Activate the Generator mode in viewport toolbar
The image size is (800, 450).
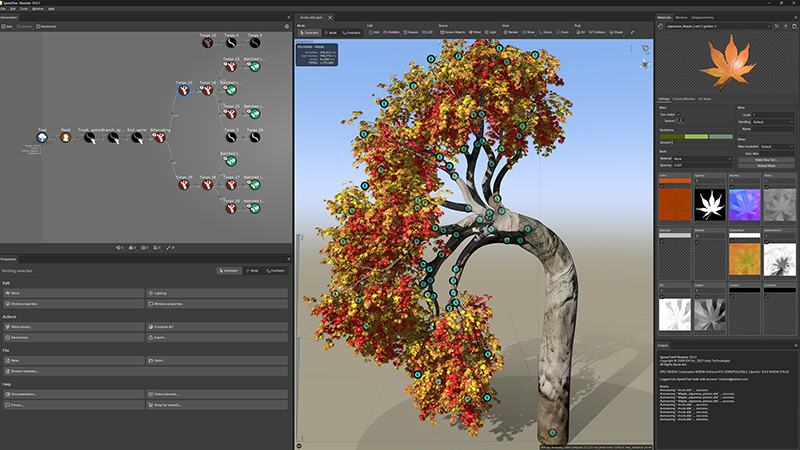coord(311,32)
